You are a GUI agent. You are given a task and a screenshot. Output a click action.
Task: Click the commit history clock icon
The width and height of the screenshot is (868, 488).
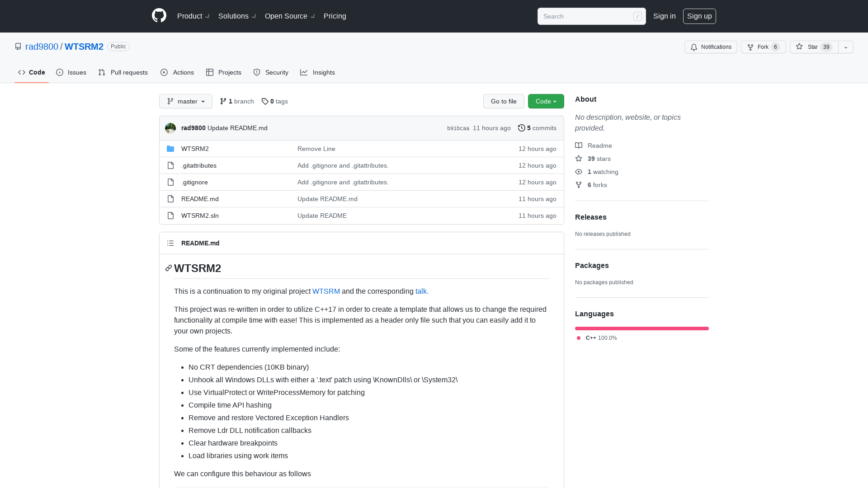(521, 128)
